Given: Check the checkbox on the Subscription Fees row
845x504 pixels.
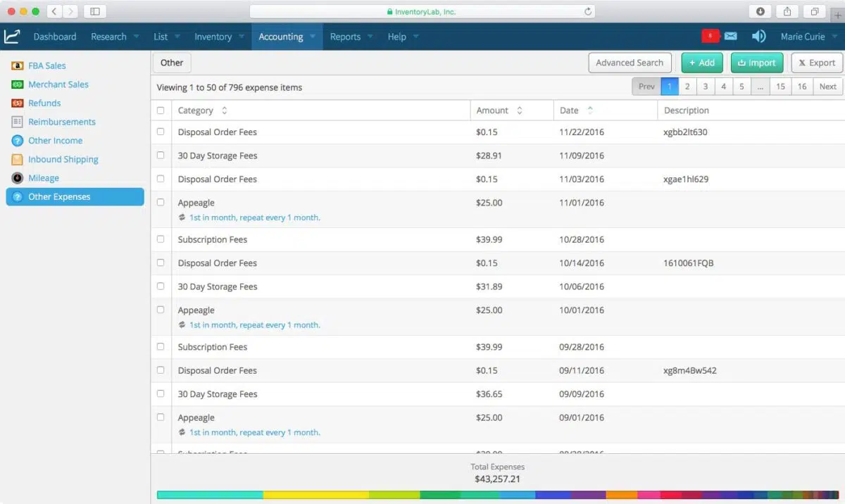Looking at the screenshot, I should tap(161, 239).
